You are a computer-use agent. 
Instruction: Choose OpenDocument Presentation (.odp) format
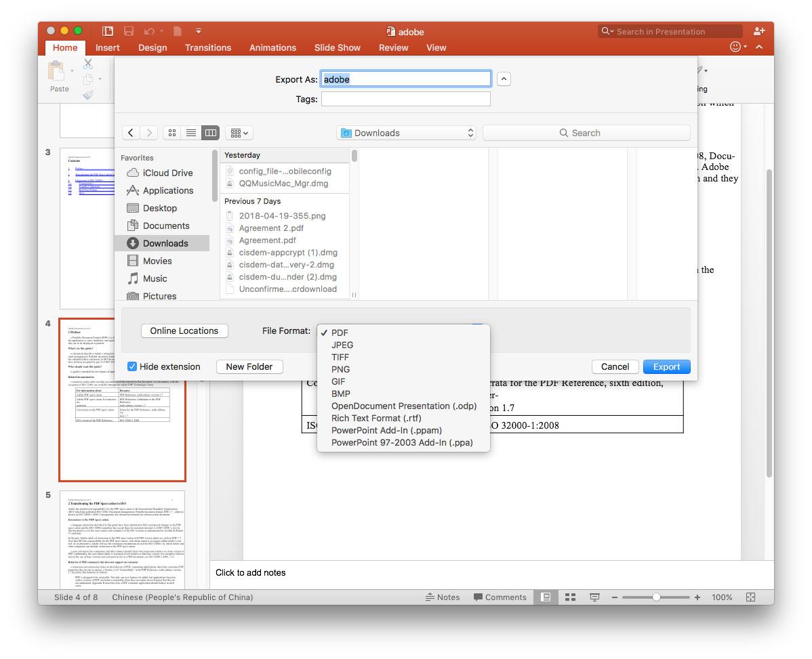403,406
